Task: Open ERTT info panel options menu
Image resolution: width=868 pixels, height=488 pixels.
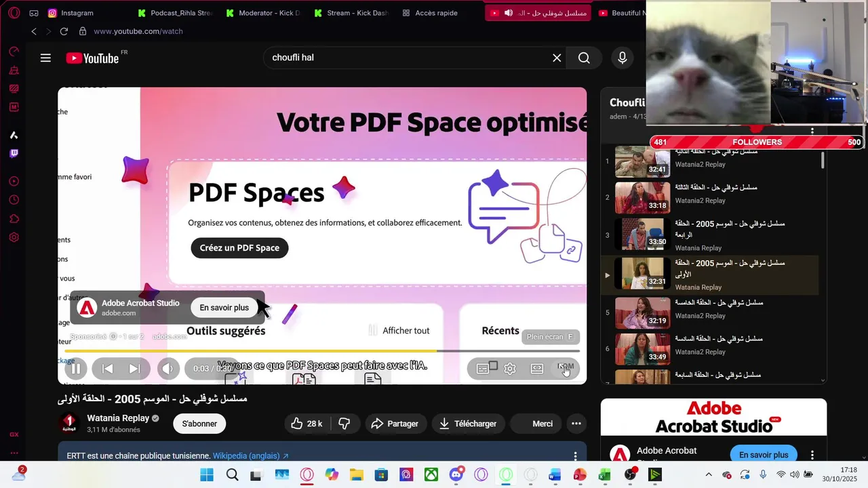Action: [x=575, y=456]
